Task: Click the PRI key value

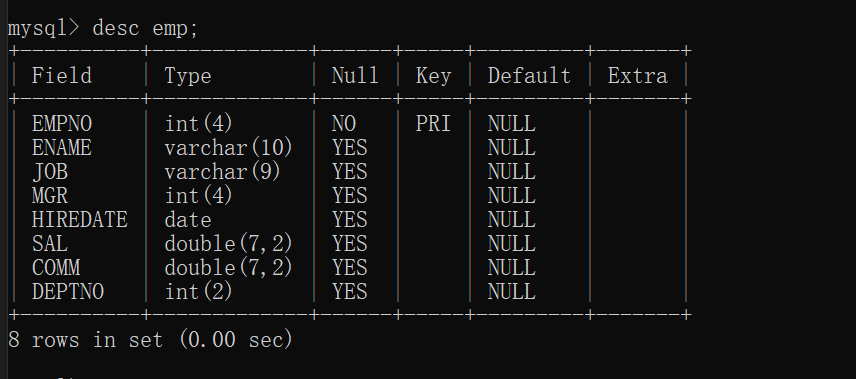Action: pos(433,124)
